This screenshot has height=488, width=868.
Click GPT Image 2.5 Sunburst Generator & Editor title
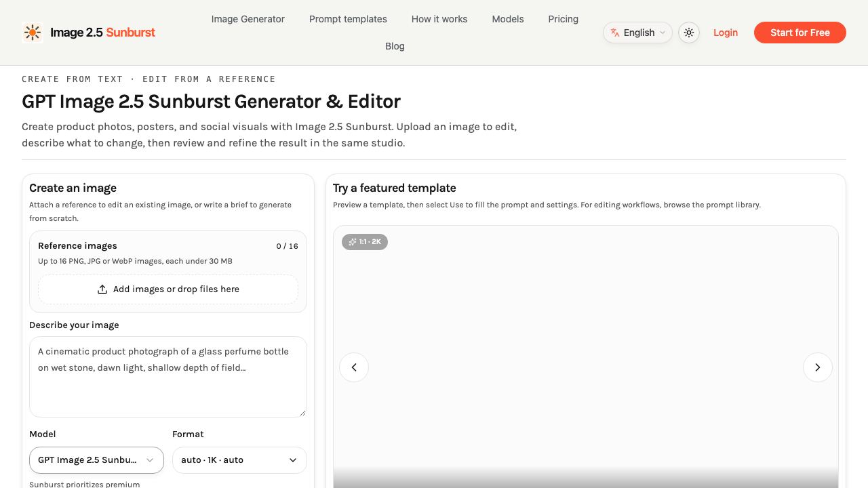[x=211, y=102]
